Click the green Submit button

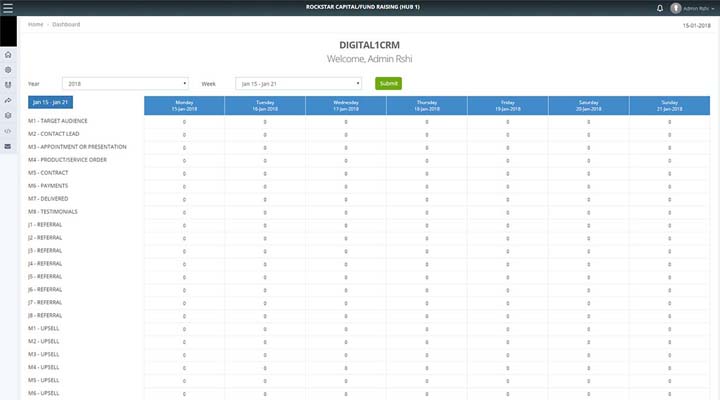[x=388, y=84]
